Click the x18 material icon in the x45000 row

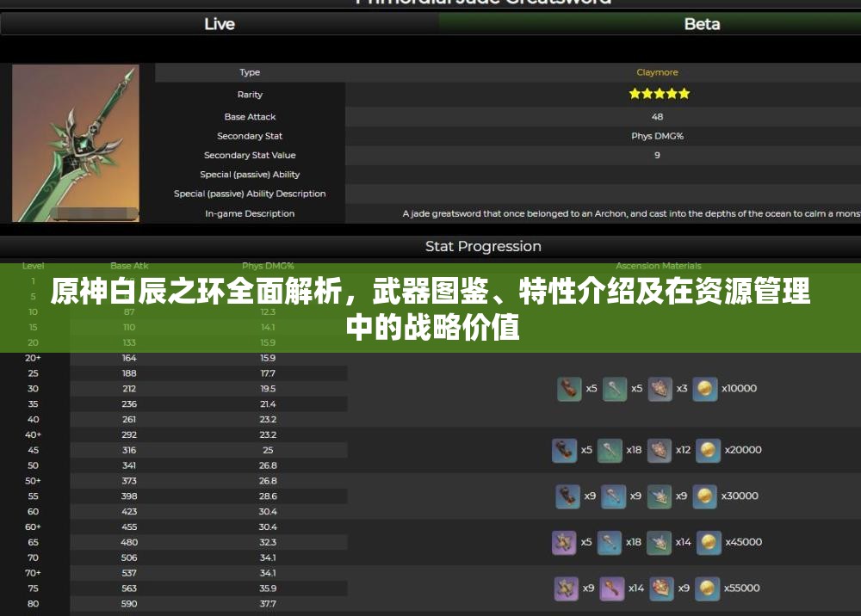pos(610,543)
